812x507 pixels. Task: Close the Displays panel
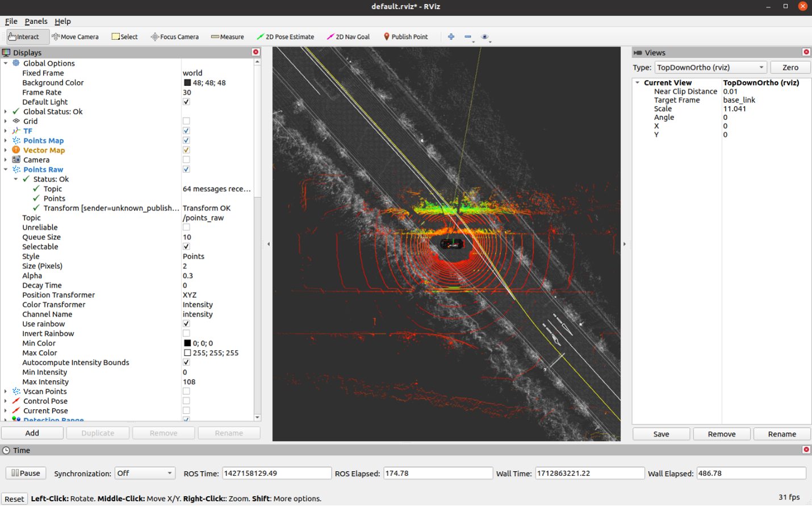(256, 52)
